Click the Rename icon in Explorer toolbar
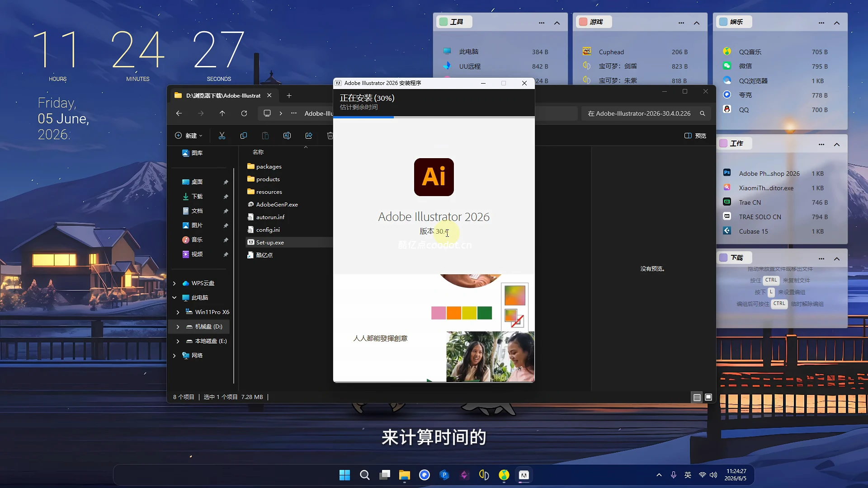The height and width of the screenshot is (488, 868). click(x=287, y=136)
